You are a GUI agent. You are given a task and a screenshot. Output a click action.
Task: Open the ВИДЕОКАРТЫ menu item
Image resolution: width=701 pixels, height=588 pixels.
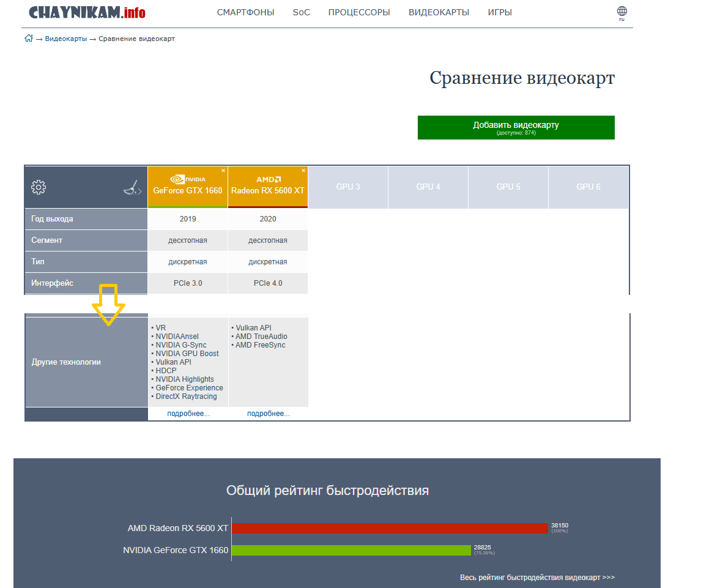pos(439,12)
